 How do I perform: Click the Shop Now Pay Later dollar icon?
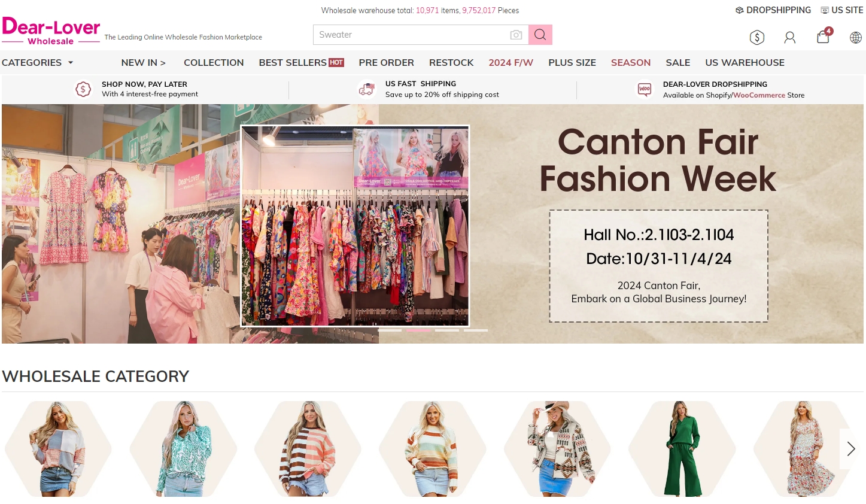tap(83, 89)
